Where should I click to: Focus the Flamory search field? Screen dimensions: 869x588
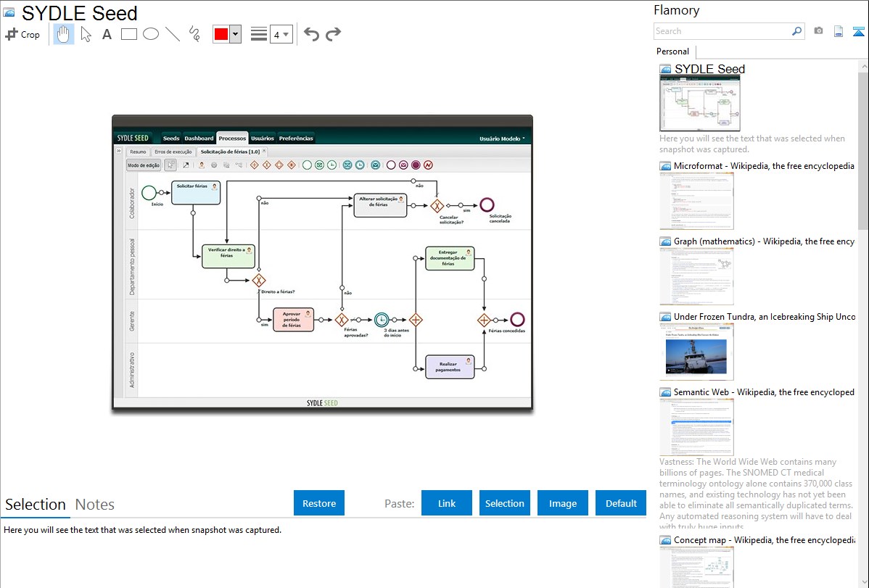[722, 31]
